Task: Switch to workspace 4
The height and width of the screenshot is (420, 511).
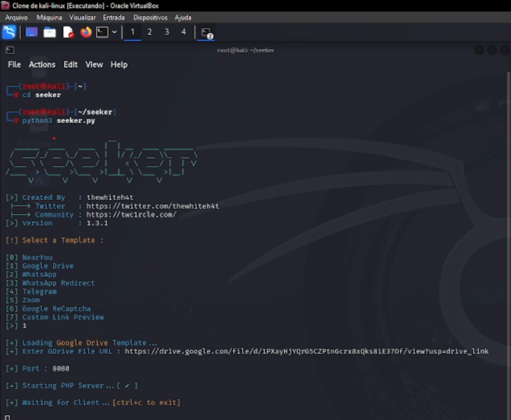Action: click(x=184, y=32)
